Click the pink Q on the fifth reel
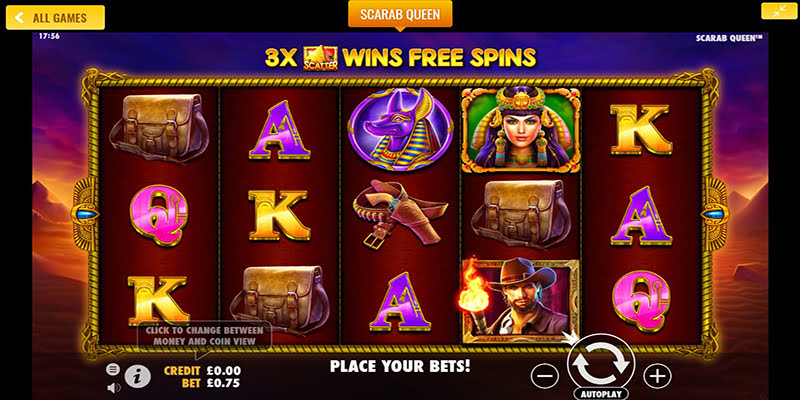 coord(641,301)
